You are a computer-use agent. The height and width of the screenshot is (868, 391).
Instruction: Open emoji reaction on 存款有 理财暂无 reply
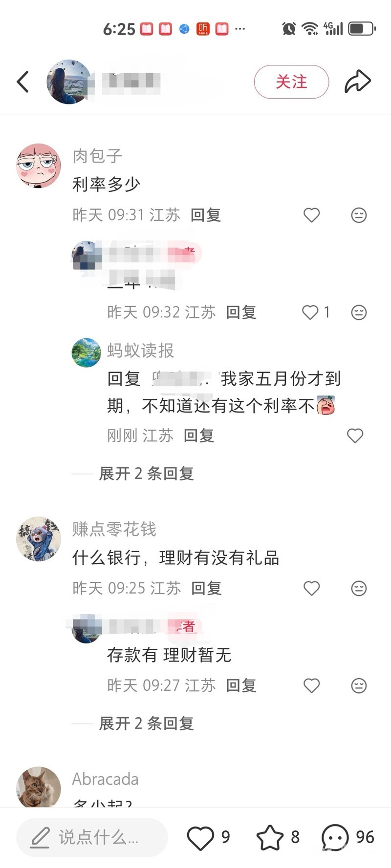[359, 685]
